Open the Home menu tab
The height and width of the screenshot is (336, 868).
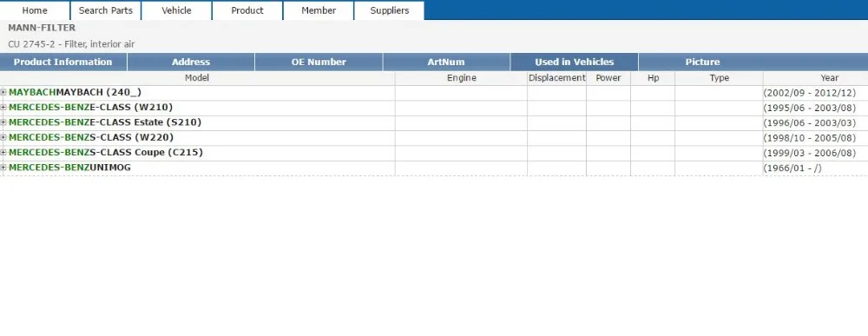coord(35,10)
